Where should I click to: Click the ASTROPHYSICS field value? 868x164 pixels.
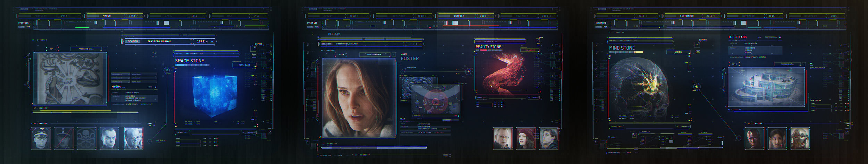pos(424,124)
